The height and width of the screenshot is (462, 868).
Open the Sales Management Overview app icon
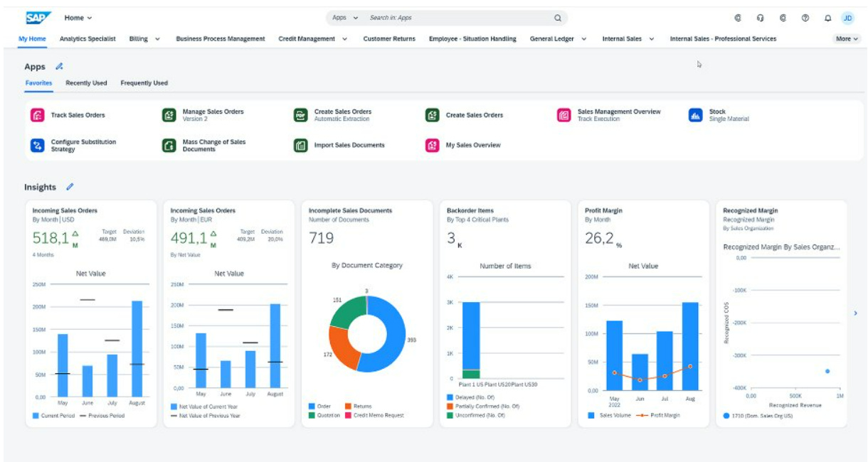pyautogui.click(x=563, y=115)
